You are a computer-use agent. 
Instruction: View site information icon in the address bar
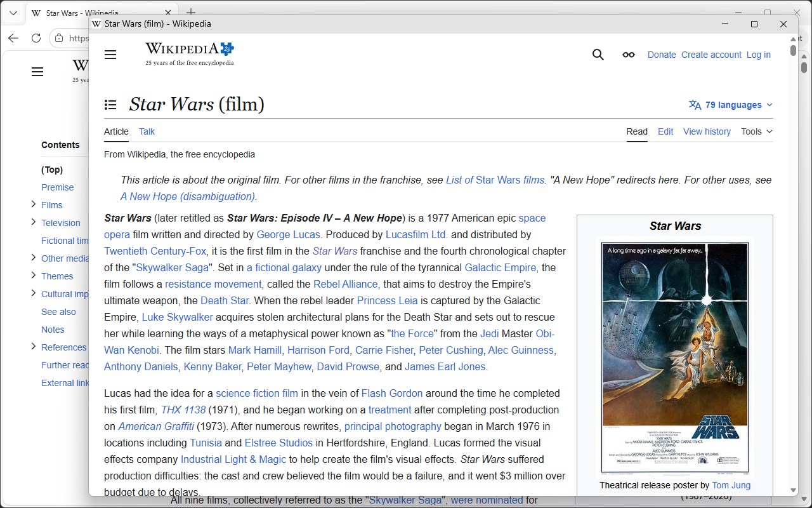[59, 38]
